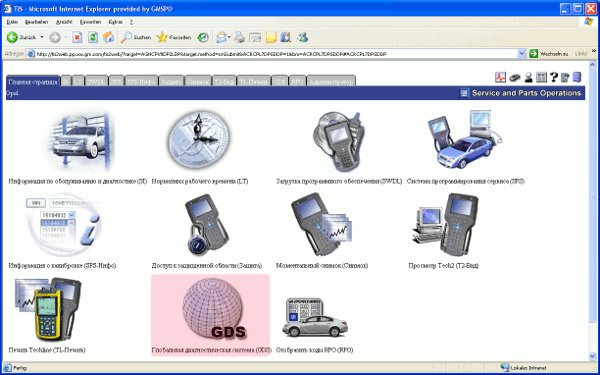Open the mail icon dropdown arrow
Image resolution: width=600 pixels, height=375 pixels.
229,37
